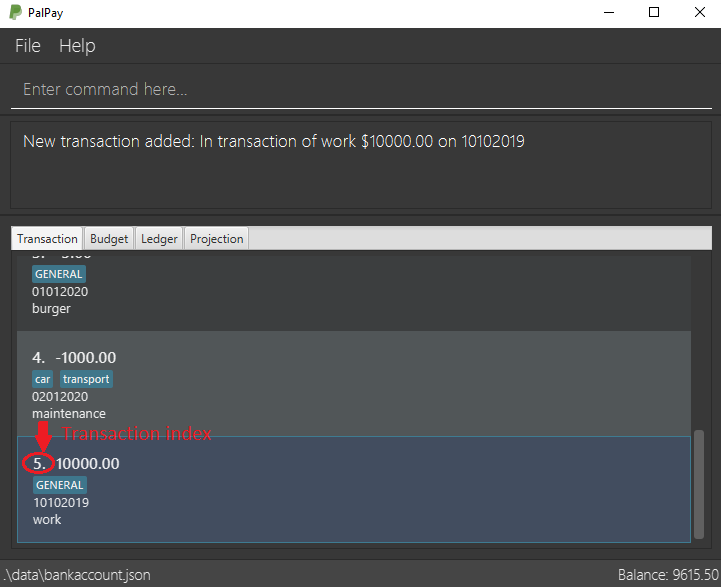The height and width of the screenshot is (587, 721).
Task: Minimize the PalPay window
Action: click(609, 12)
